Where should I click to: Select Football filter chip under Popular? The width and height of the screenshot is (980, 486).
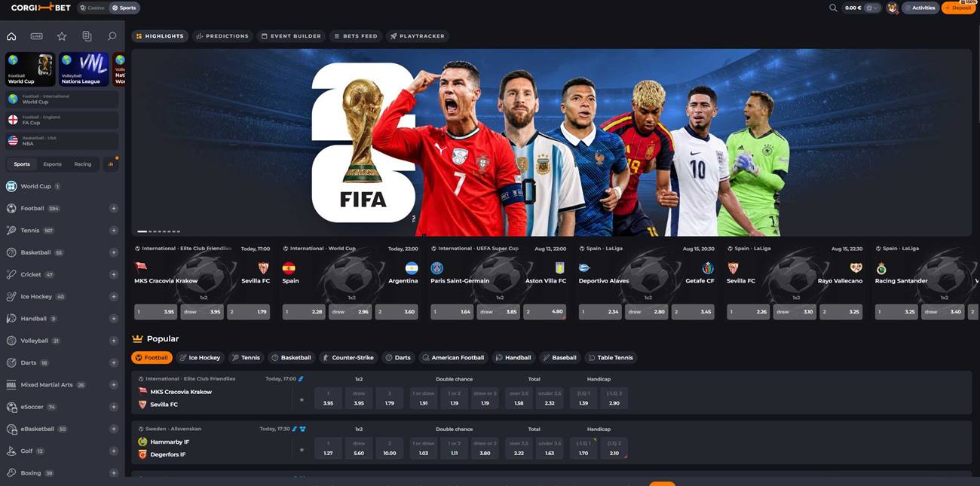[x=152, y=358]
